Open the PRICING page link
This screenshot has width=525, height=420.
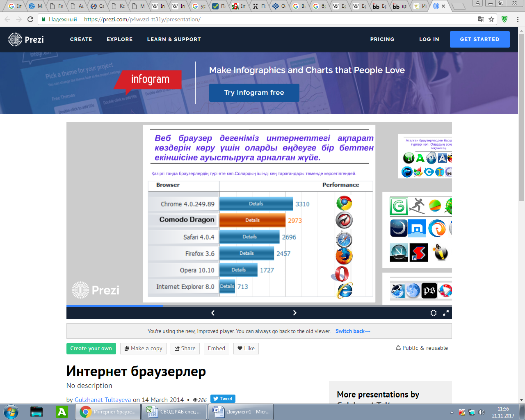(x=382, y=39)
